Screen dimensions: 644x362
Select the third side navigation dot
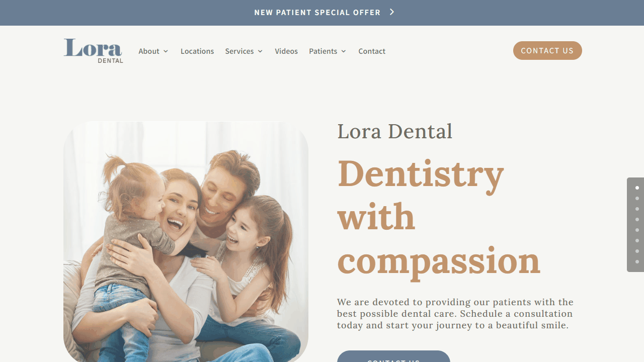click(x=637, y=209)
